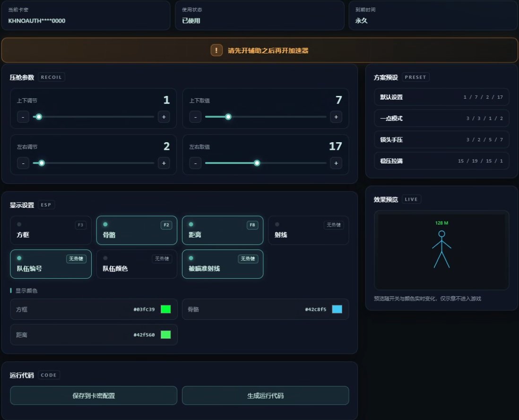Decrease 左右取值 with its minus button
The height and width of the screenshot is (420, 519).
[195, 163]
